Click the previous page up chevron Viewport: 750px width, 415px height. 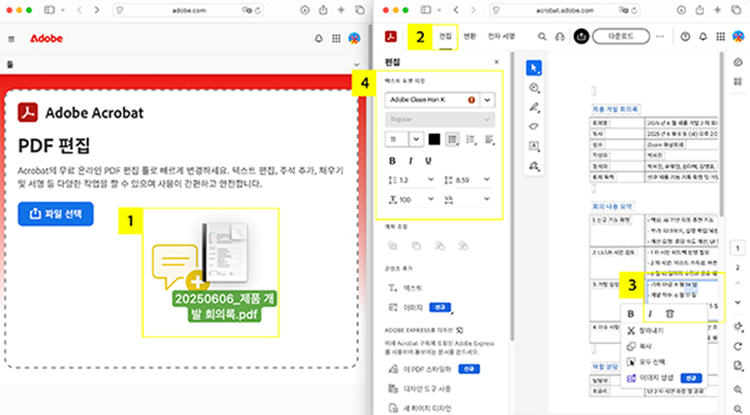[738, 283]
